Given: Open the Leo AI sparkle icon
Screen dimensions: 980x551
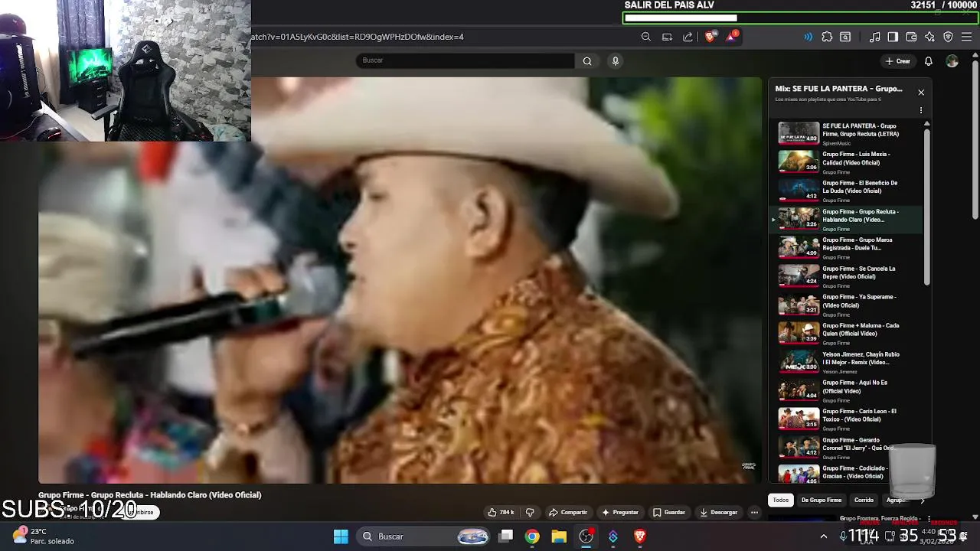Looking at the screenshot, I should [x=929, y=37].
